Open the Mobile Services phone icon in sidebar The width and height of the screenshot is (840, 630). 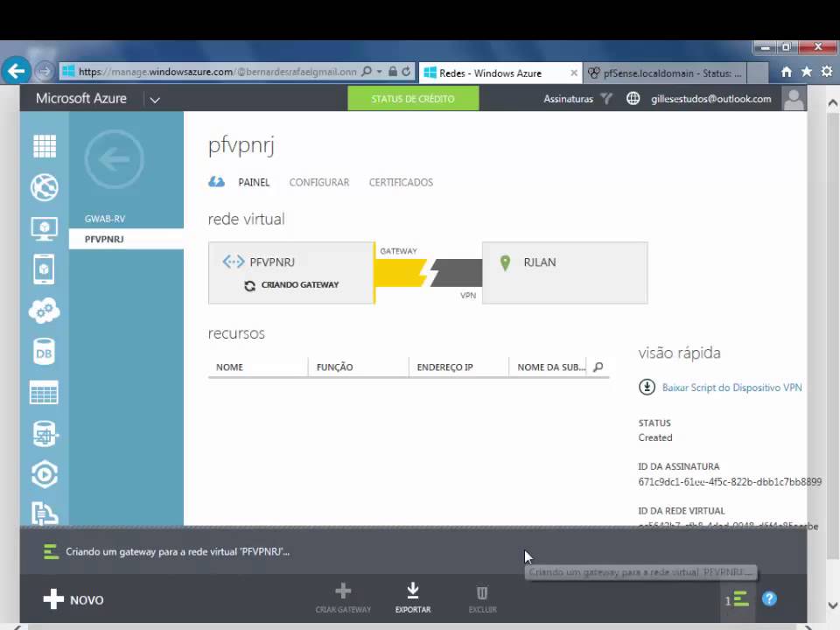(44, 269)
